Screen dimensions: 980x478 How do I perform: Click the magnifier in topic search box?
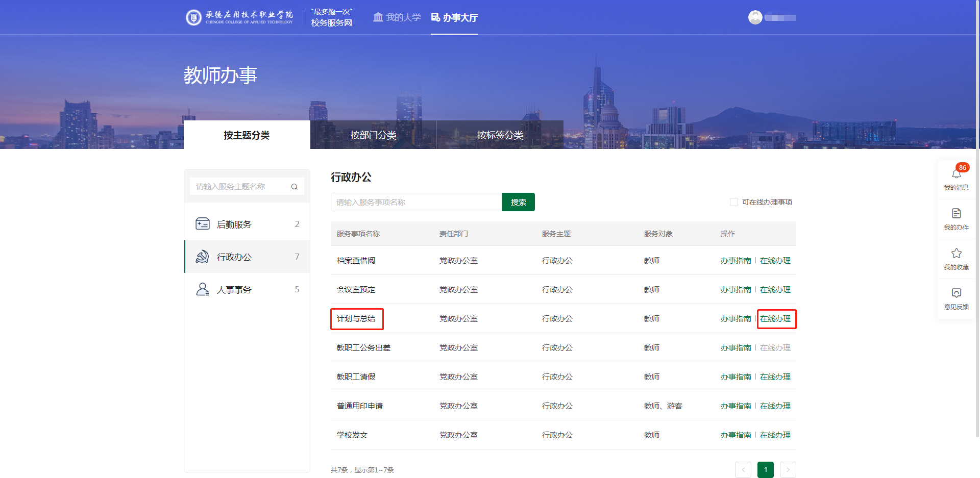coord(295,187)
